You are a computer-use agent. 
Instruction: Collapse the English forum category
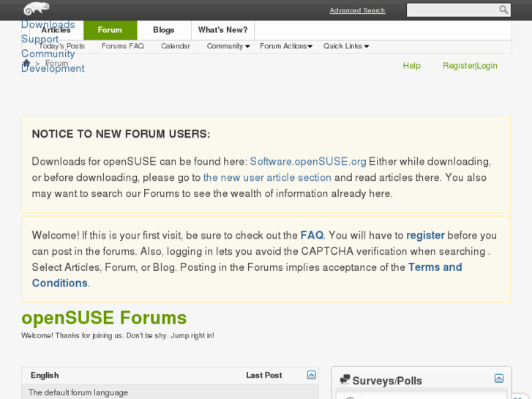pos(312,375)
